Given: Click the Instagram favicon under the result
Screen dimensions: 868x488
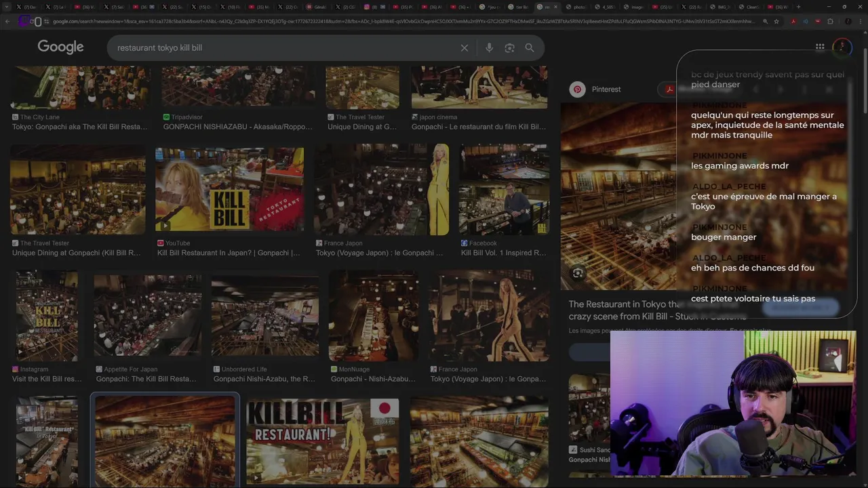Looking at the screenshot, I should pos(16,369).
